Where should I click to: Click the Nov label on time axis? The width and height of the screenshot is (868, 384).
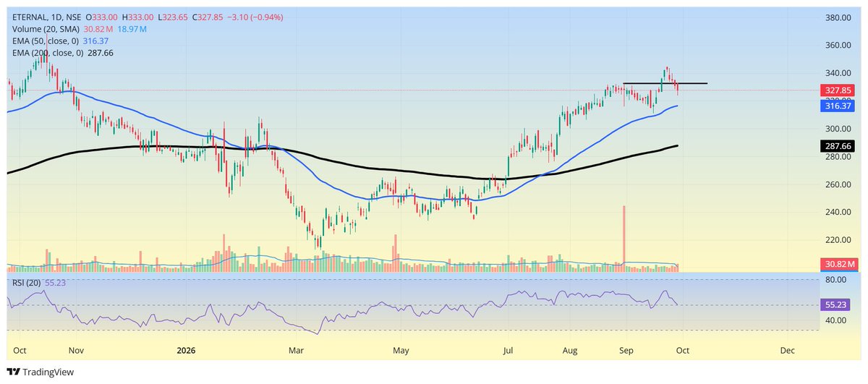77,350
